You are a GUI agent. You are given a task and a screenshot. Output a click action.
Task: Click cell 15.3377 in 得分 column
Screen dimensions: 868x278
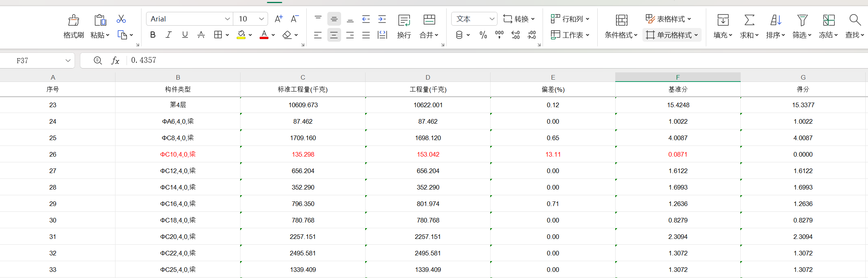click(803, 105)
